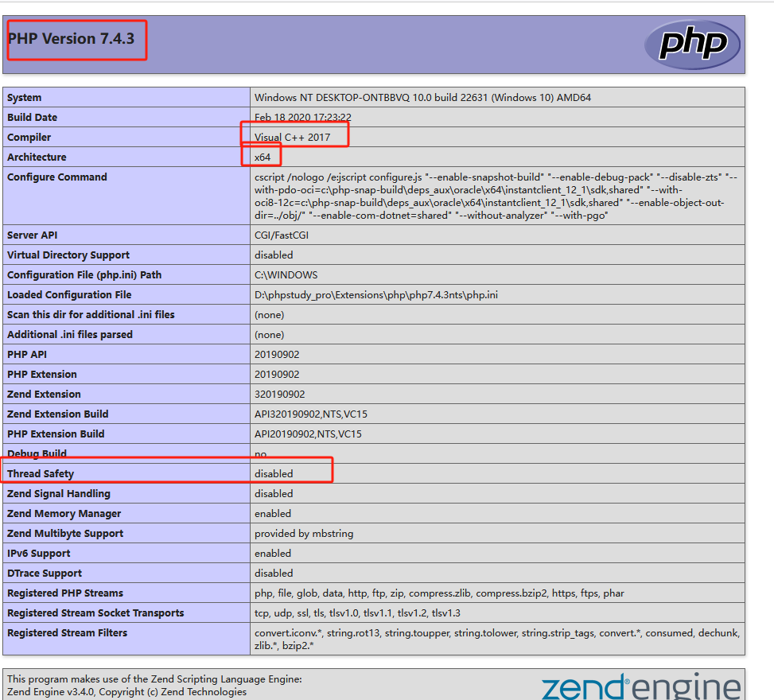Click 'This program makes use of the Zend' text
The width and height of the screenshot is (774, 700).
154,679
